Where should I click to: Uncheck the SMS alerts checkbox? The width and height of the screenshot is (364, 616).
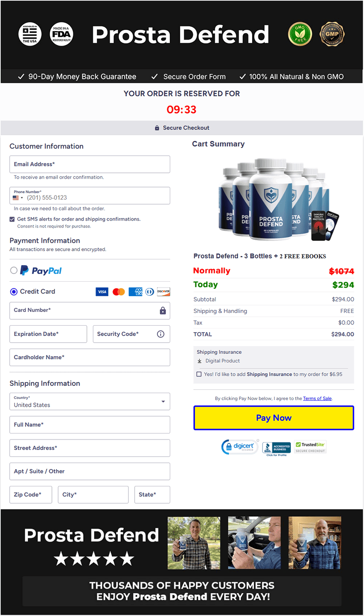click(12, 219)
